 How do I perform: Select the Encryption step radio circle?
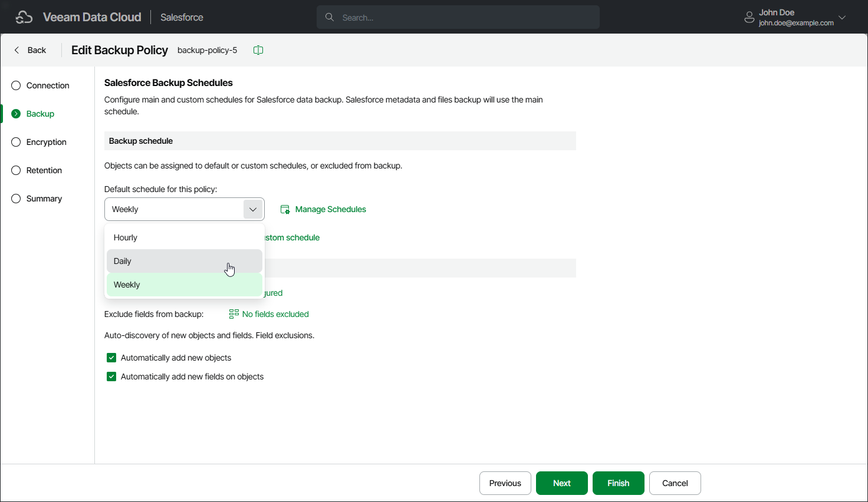coord(16,142)
